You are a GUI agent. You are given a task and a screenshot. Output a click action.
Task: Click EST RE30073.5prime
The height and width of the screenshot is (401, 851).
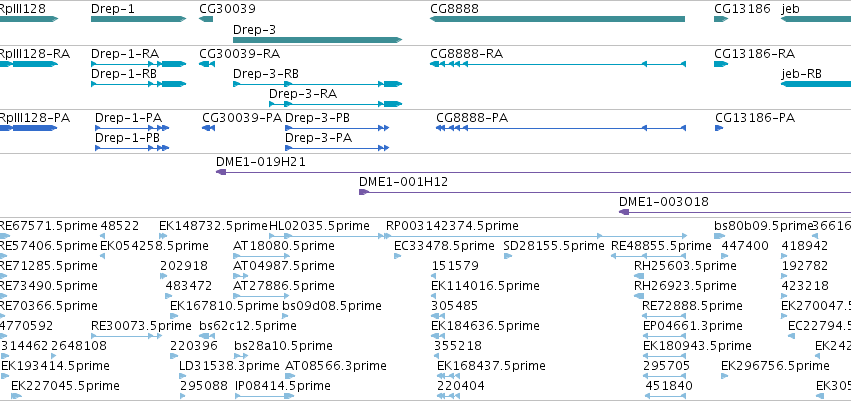point(142,326)
